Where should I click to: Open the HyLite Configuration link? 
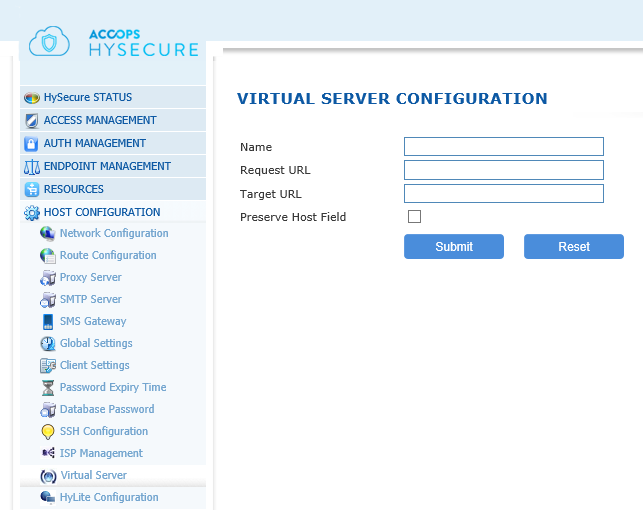pos(109,497)
